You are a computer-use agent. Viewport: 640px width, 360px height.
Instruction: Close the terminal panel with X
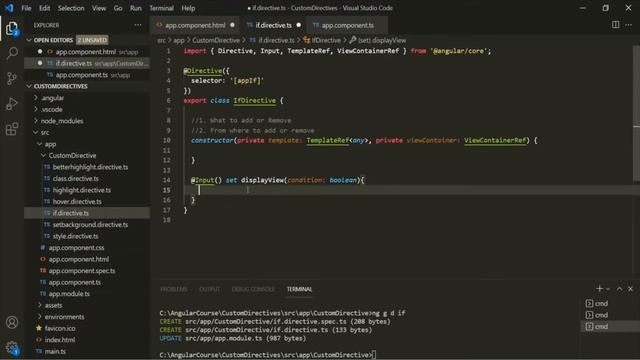[x=631, y=289]
